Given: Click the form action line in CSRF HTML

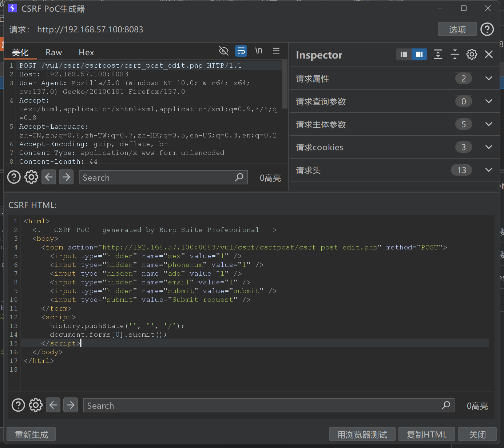Looking at the screenshot, I should [244, 247].
